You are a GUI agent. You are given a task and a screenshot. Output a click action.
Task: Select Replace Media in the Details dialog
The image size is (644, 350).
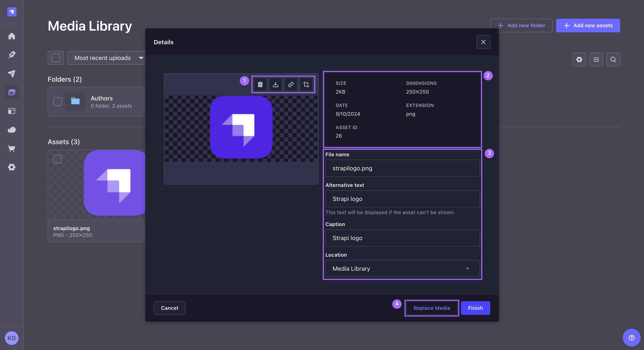431,308
